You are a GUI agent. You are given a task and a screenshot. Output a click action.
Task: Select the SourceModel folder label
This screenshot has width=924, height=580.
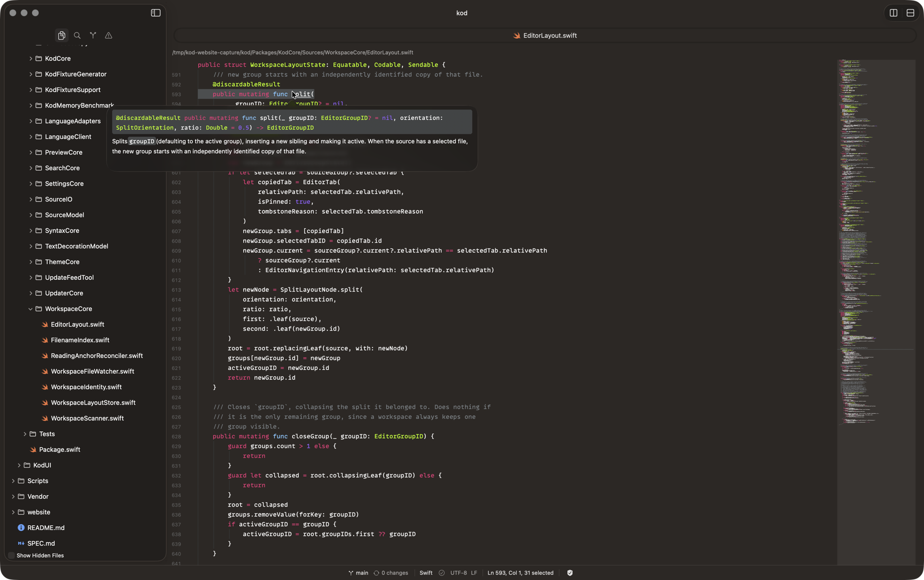tap(65, 215)
